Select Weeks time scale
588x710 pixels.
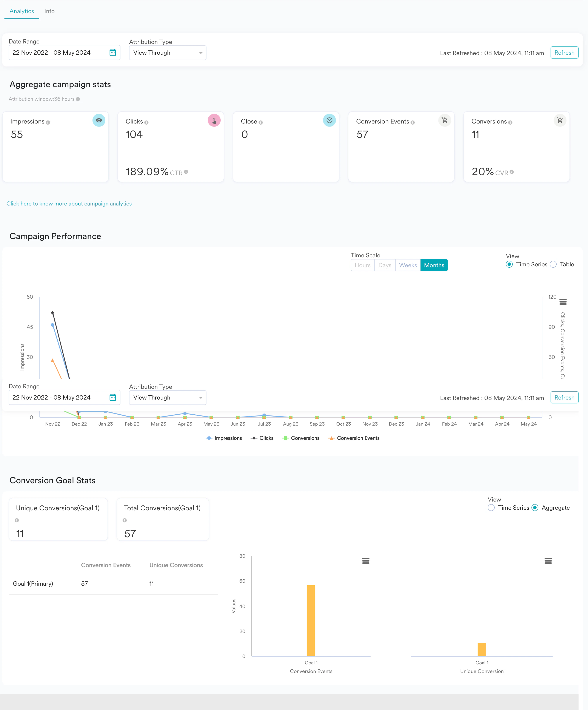pyautogui.click(x=408, y=265)
